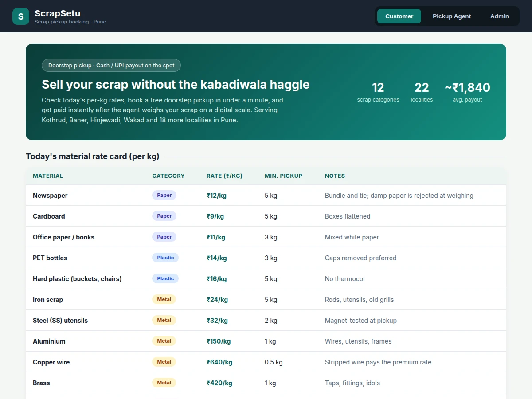Click the ₹12/kg Newspaper rate
532x399 pixels.
pos(216,196)
